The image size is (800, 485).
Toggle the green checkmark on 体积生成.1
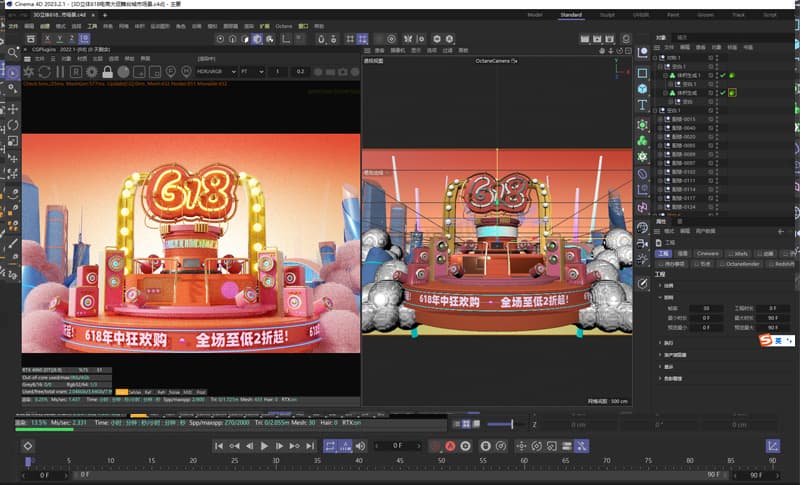coord(723,75)
